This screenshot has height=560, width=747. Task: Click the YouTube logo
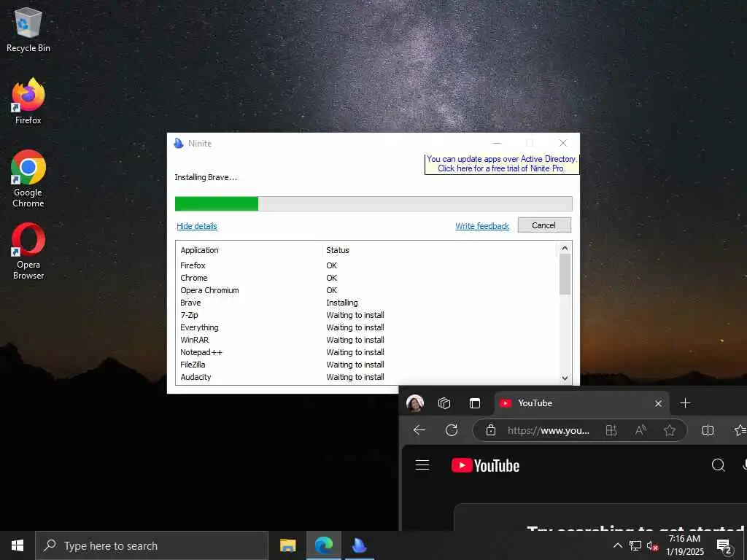(485, 465)
